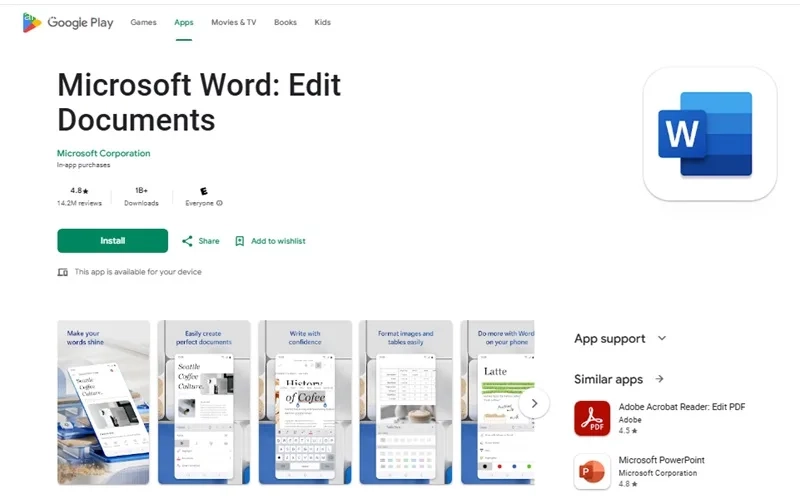
Task: Go to Movies & TV
Action: tap(234, 22)
